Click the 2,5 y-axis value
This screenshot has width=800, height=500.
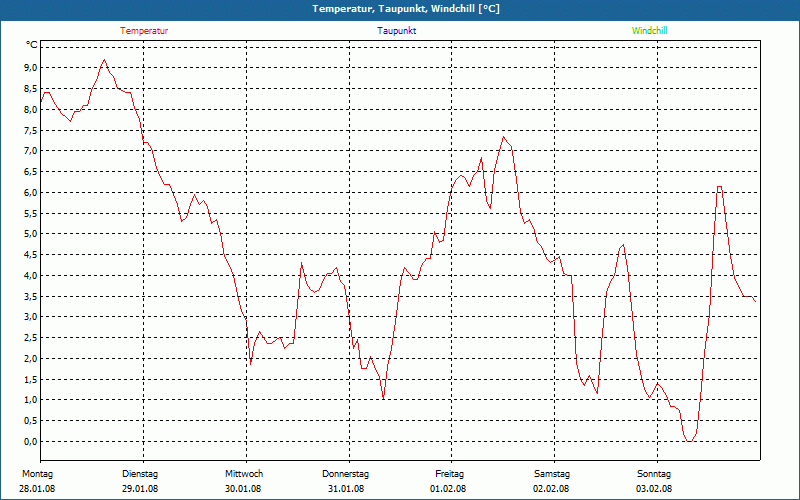pos(31,337)
